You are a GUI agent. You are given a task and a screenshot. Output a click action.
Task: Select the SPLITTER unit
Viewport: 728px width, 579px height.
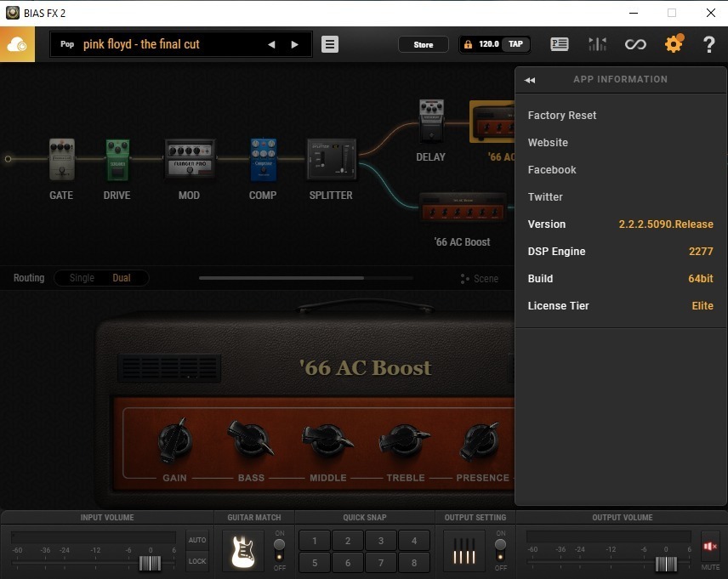click(331, 159)
